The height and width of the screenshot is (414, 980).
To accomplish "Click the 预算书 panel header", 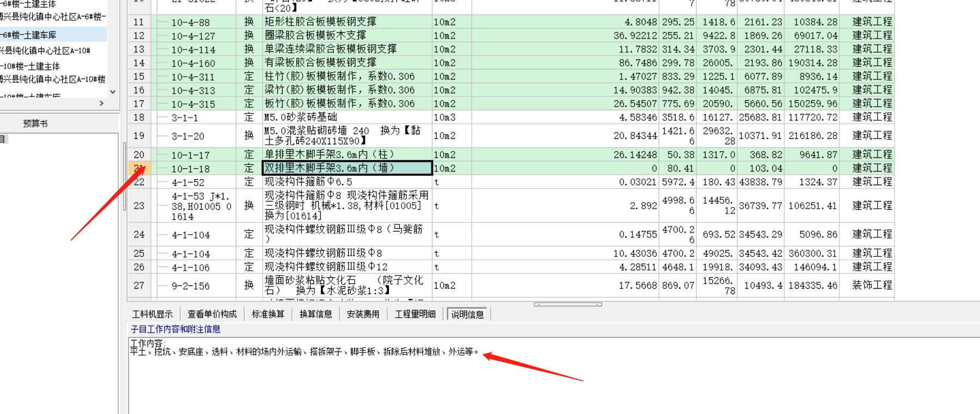I will tap(35, 124).
